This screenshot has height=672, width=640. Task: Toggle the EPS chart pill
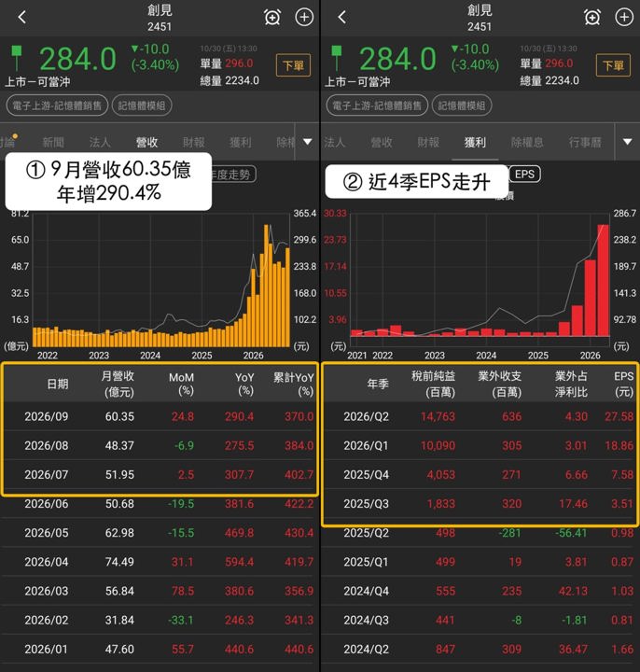[x=524, y=174]
